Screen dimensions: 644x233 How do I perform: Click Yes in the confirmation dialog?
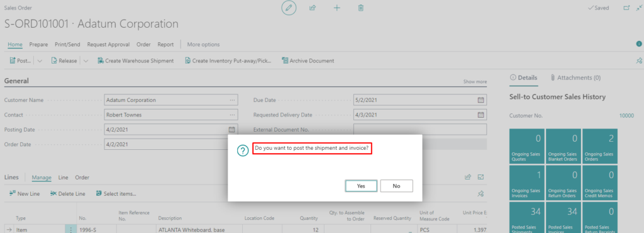point(361,186)
